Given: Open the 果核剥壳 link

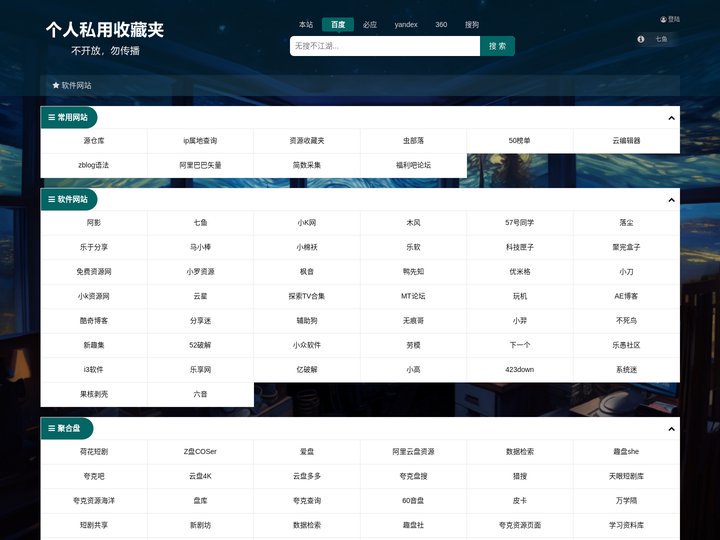Looking at the screenshot, I should [94, 394].
